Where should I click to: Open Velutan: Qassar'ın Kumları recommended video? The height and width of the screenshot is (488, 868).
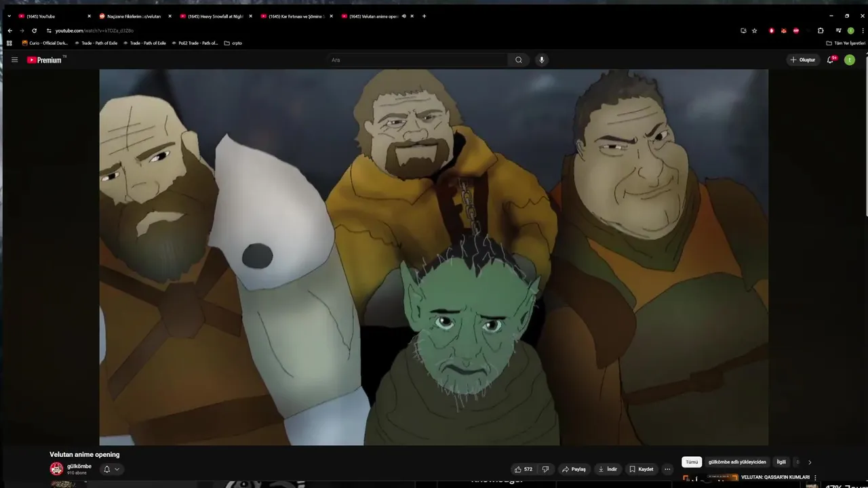point(775,477)
